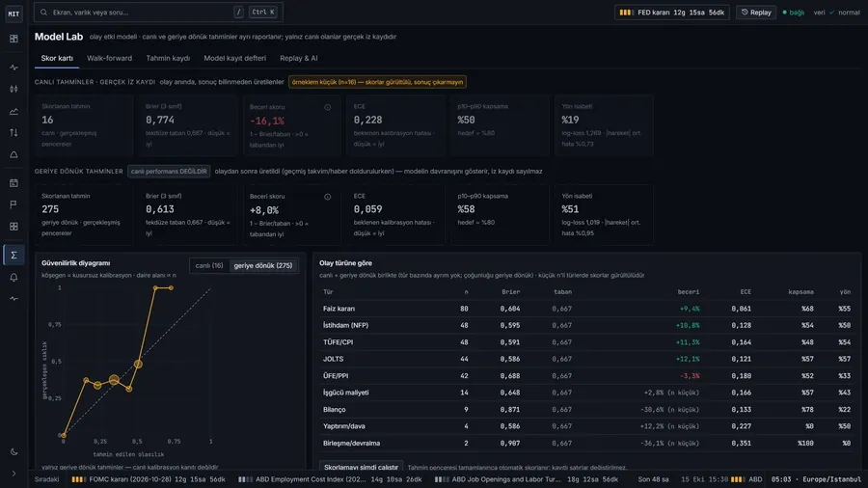Open the Replay & AI tab
The image size is (868, 488).
[x=298, y=58]
